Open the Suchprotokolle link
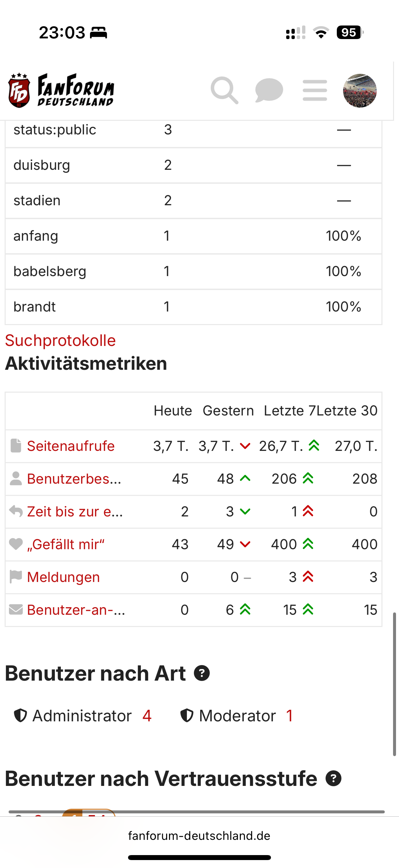 coord(60,340)
